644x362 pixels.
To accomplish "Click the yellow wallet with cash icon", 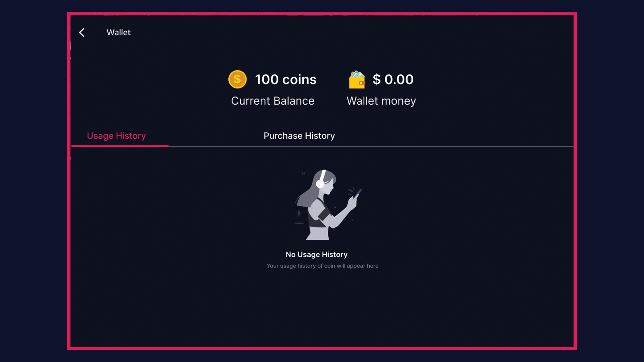I will pos(357,80).
